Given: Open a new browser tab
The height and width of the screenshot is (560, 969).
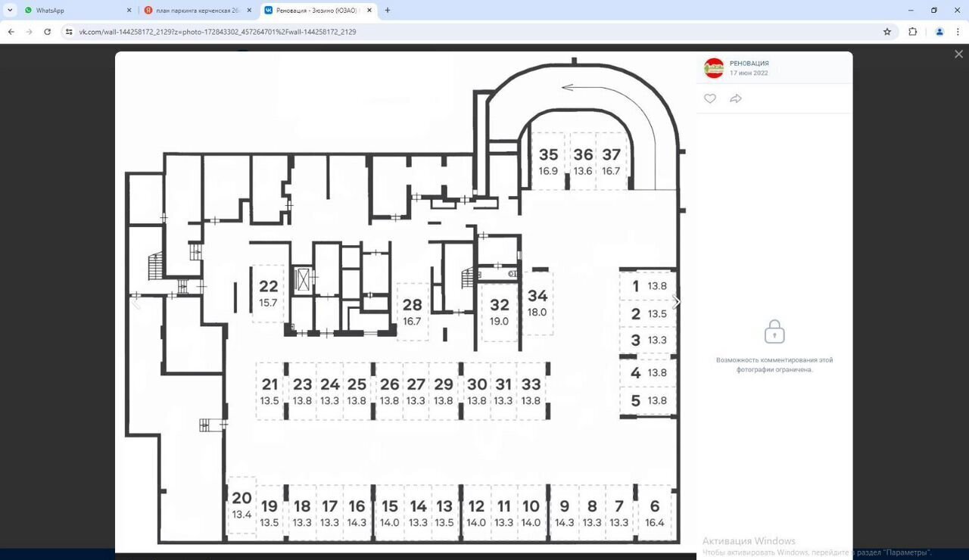Looking at the screenshot, I should (388, 11).
